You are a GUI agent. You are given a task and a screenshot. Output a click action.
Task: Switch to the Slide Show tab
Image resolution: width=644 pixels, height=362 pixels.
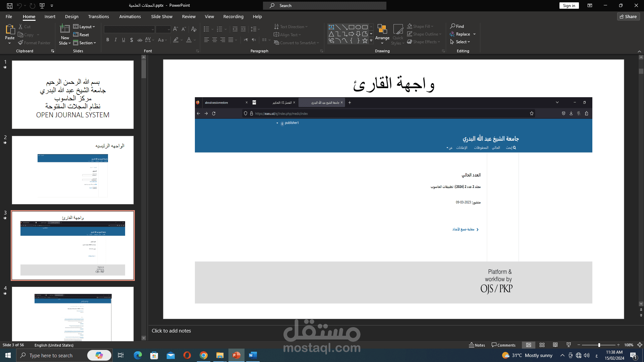pyautogui.click(x=162, y=16)
